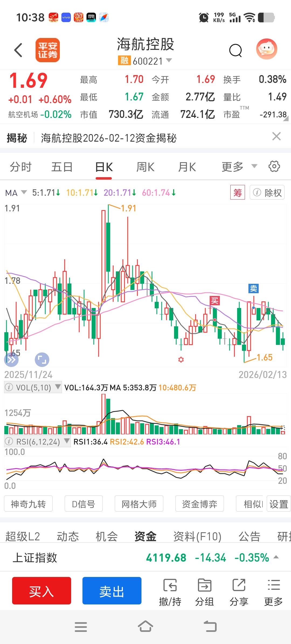Enable the 神奇九转 indicator
This screenshot has width=291, height=644.
[28, 504]
